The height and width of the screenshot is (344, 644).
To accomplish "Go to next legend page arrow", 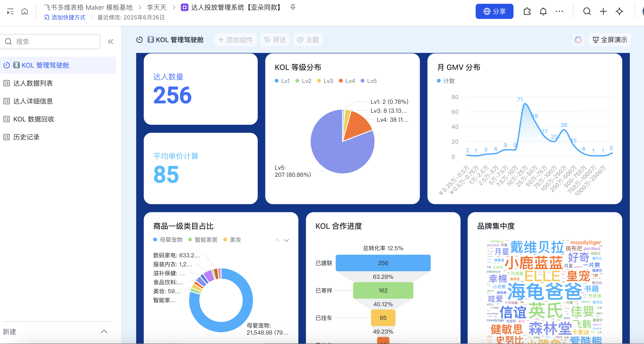I will 287,240.
